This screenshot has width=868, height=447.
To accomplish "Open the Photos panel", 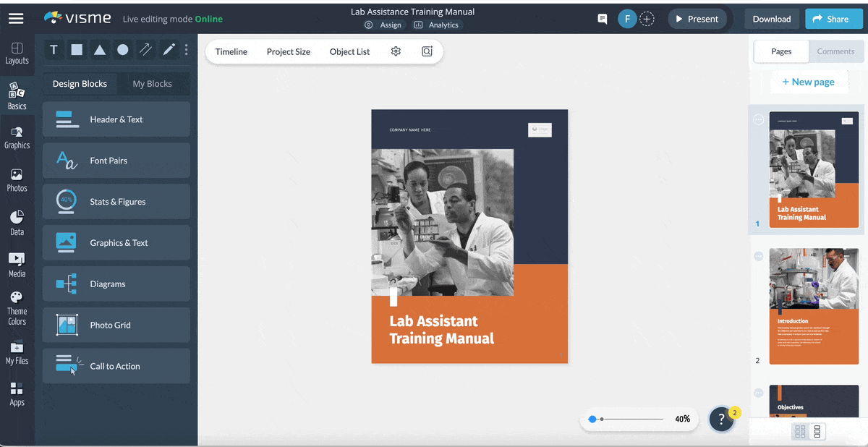I will pyautogui.click(x=17, y=179).
